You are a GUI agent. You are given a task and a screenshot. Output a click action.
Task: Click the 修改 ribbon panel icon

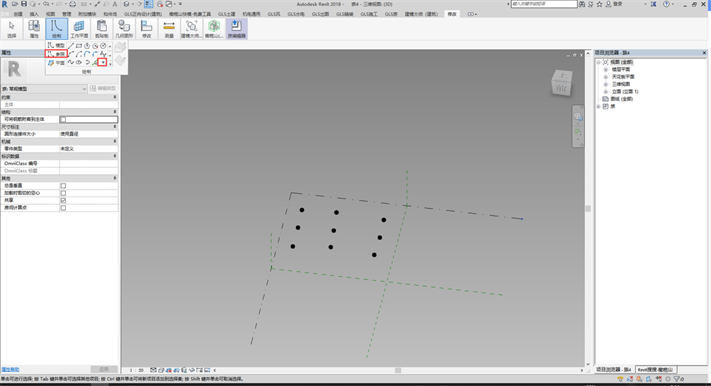click(x=146, y=29)
